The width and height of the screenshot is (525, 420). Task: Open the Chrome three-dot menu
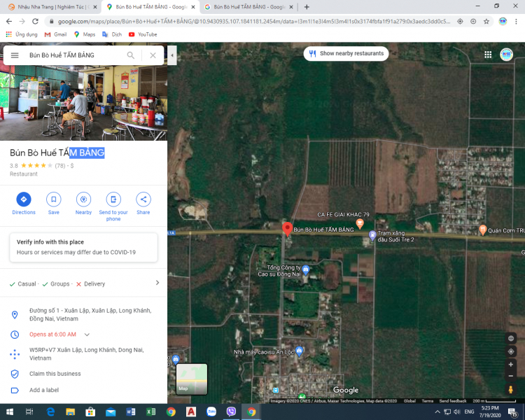[516, 22]
